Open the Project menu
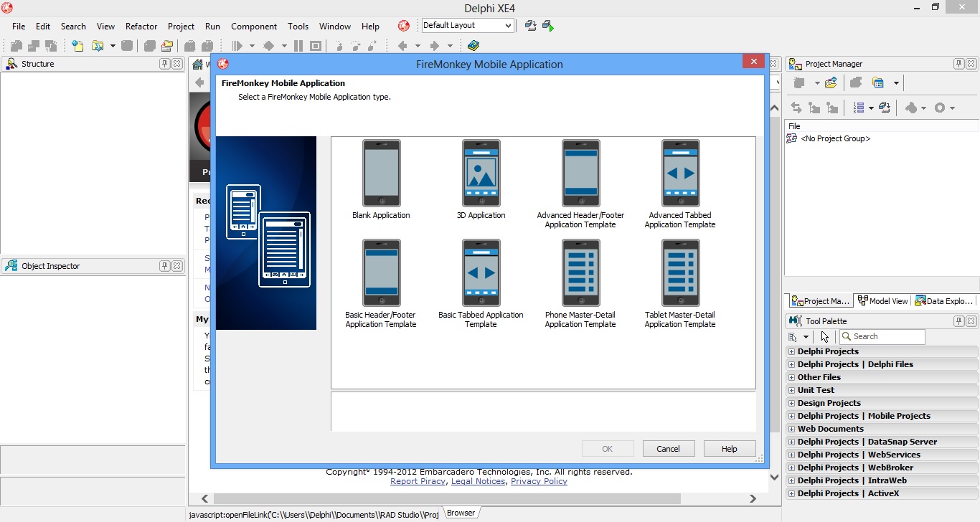 181,27
